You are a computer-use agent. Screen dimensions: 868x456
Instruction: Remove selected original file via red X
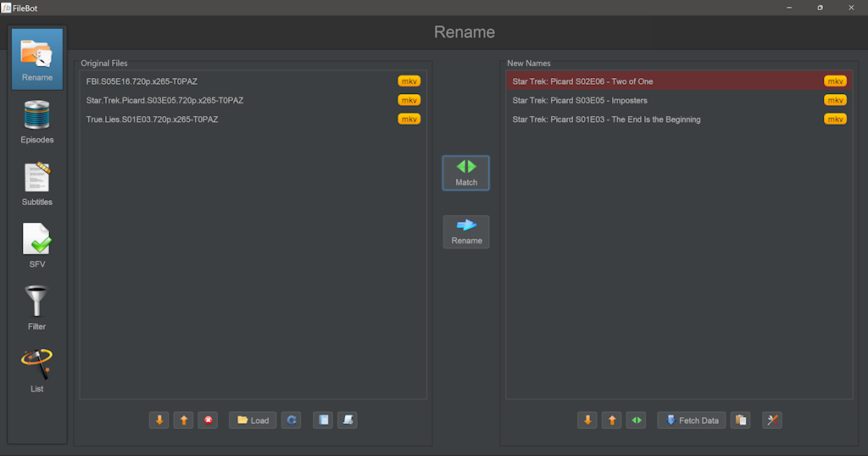[209, 420]
